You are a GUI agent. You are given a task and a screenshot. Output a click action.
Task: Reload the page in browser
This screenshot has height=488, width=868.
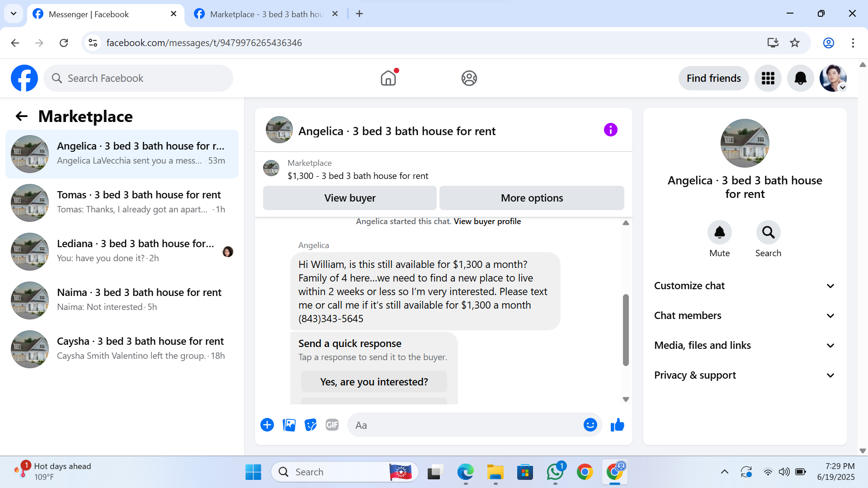click(x=64, y=43)
